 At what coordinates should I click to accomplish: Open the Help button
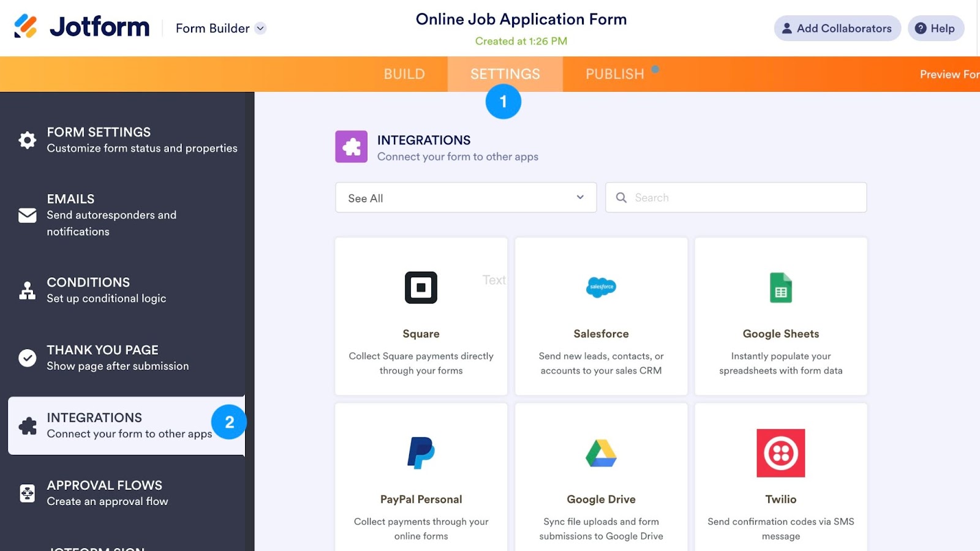coord(936,28)
